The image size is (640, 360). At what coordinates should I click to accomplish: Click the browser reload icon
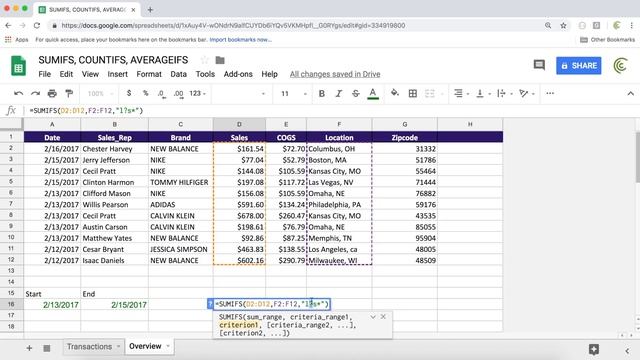37,25
